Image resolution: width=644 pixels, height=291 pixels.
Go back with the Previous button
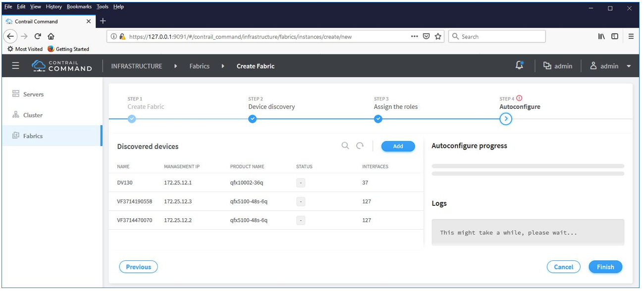coord(138,267)
